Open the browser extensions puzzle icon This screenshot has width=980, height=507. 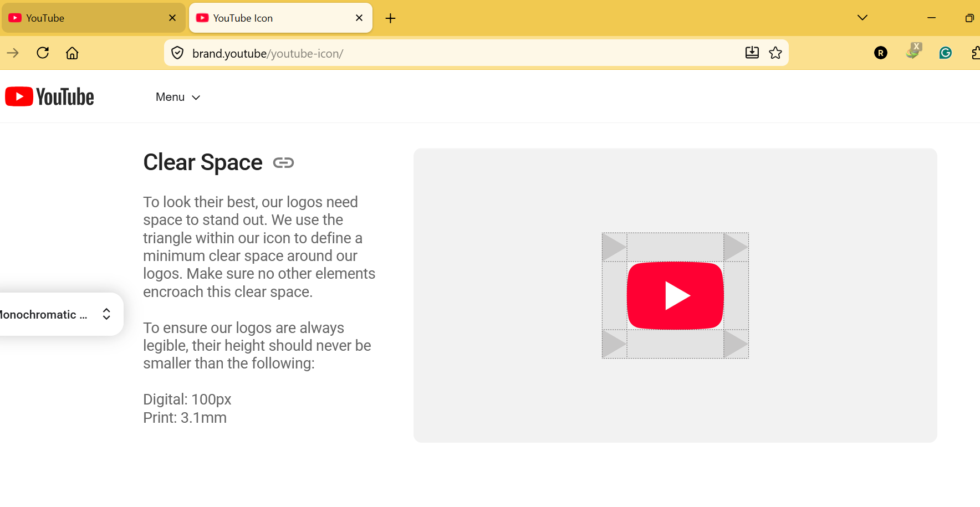coord(976,53)
